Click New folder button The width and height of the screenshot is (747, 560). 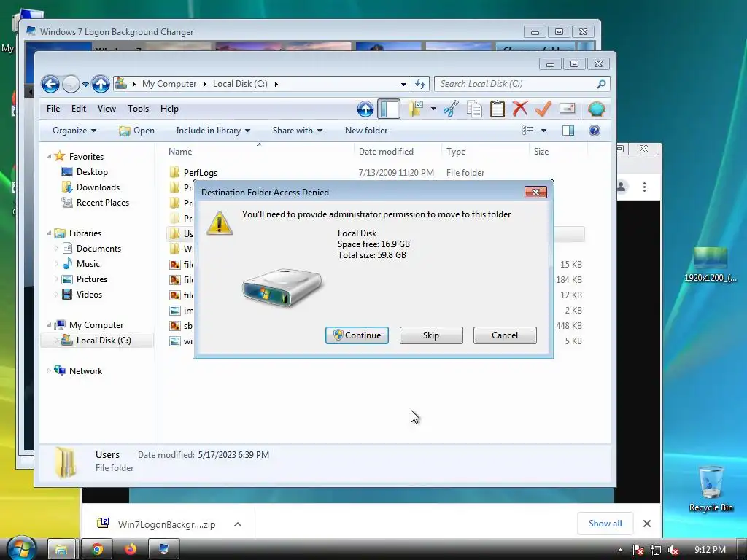pos(366,131)
